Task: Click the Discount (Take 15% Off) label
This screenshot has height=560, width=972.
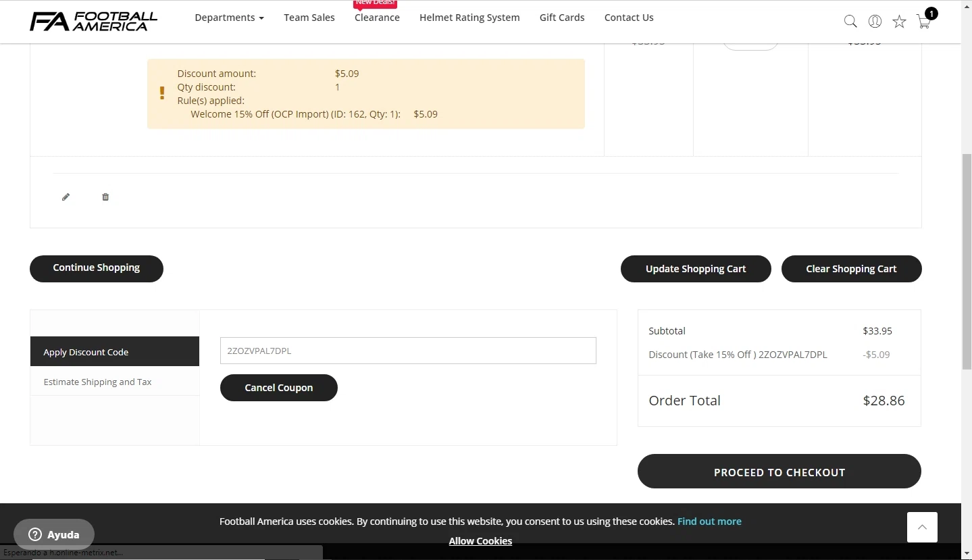Action: (x=738, y=355)
